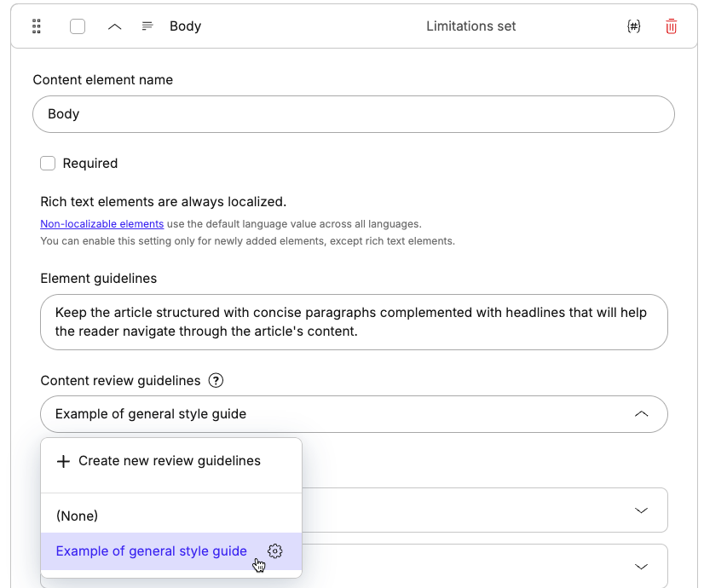Click the Limitations set label

[x=470, y=26]
